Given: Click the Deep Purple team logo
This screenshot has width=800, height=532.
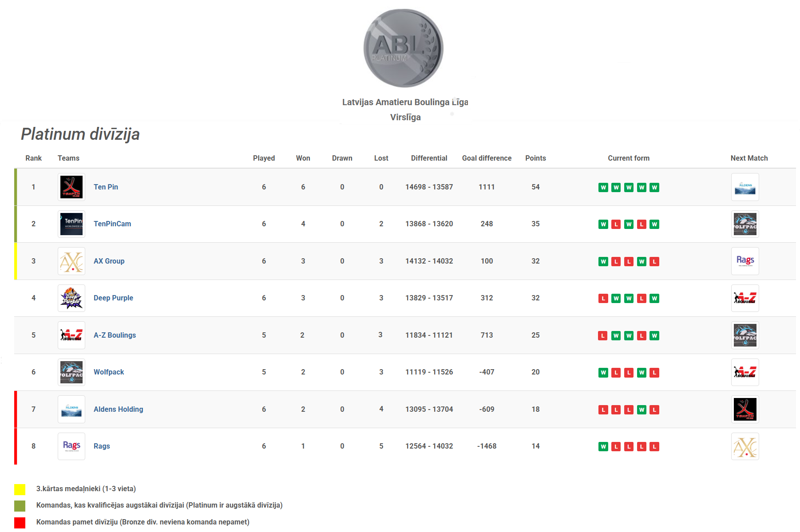Looking at the screenshot, I should click(71, 298).
